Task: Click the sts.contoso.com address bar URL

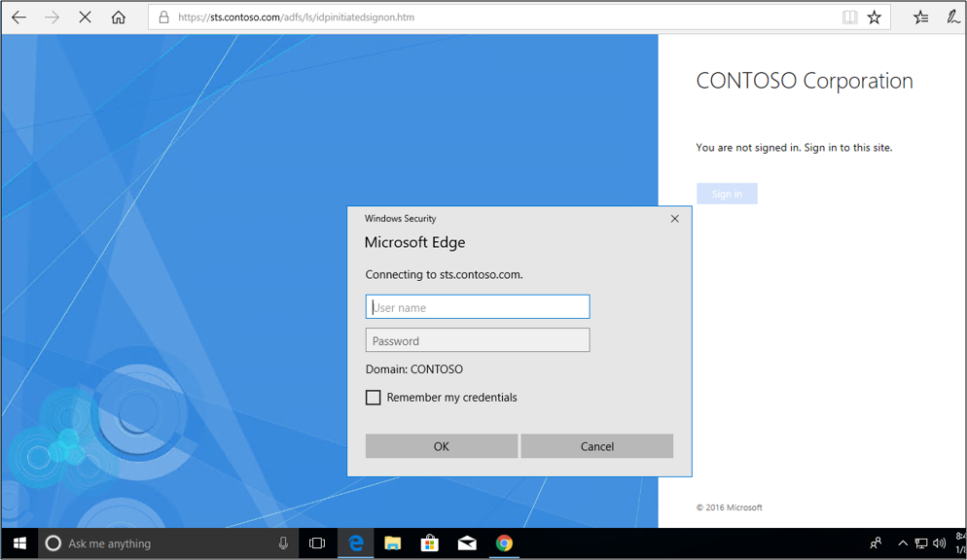Action: pos(296,17)
